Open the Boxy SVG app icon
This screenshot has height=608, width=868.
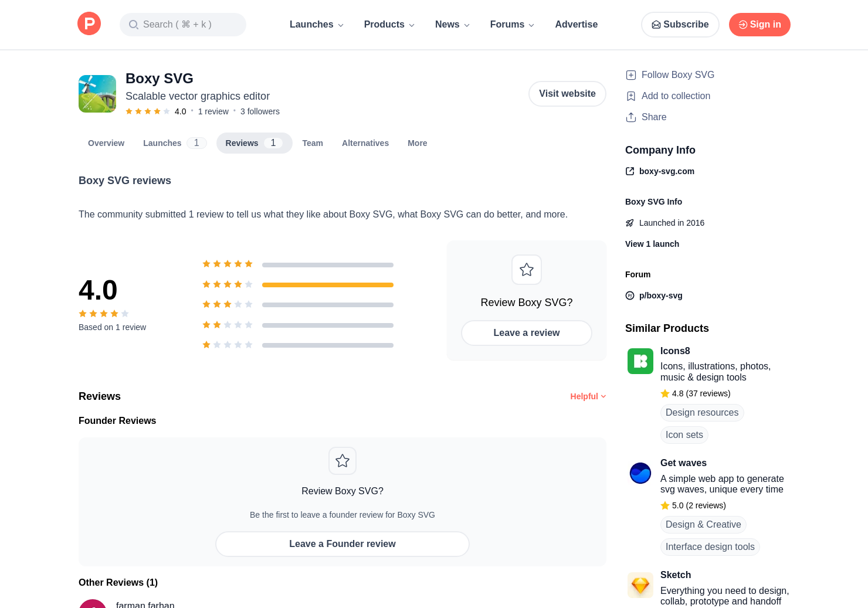[x=97, y=94]
